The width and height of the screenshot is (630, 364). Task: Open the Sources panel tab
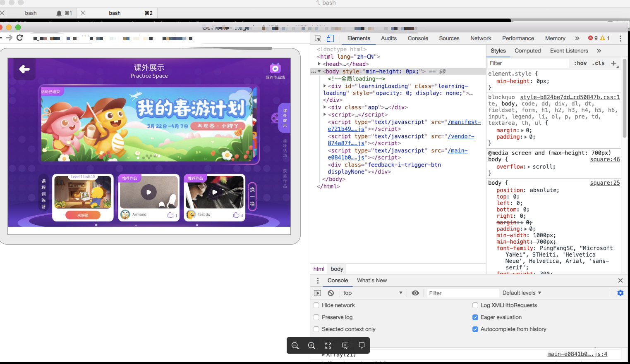tap(449, 38)
